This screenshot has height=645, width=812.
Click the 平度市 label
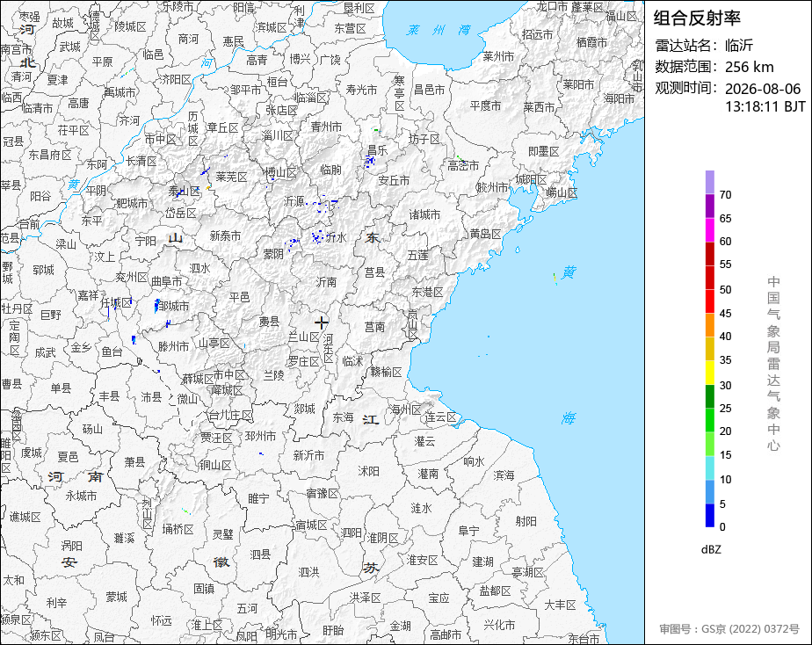(x=485, y=105)
